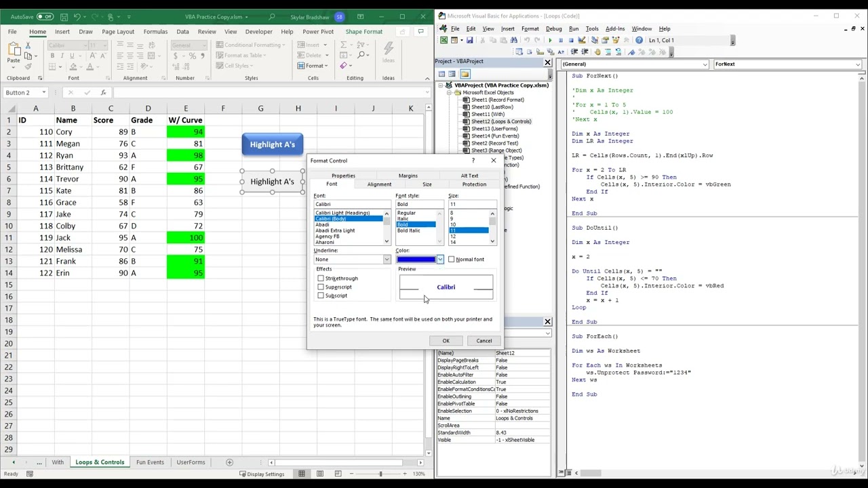The image size is (868, 488).
Task: Click the Comments icon in Excel title area
Action: [x=420, y=31]
